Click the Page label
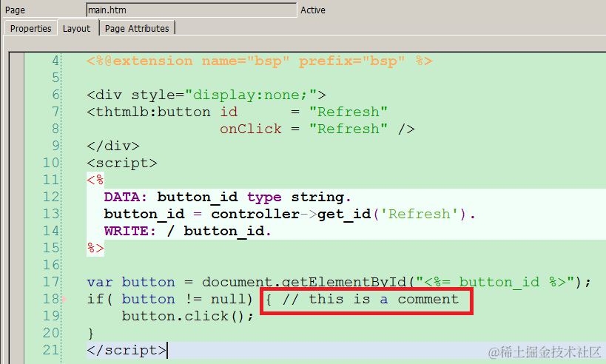606x364 pixels. click(15, 10)
